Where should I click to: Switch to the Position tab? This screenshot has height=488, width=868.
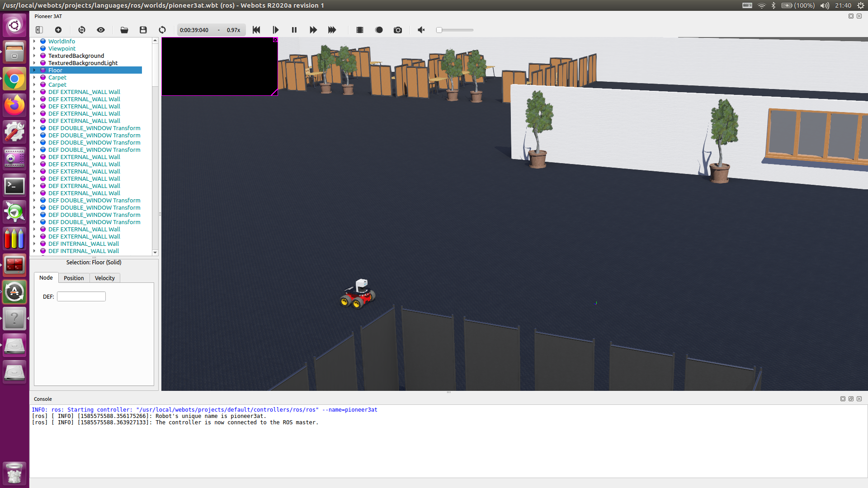[x=74, y=278]
